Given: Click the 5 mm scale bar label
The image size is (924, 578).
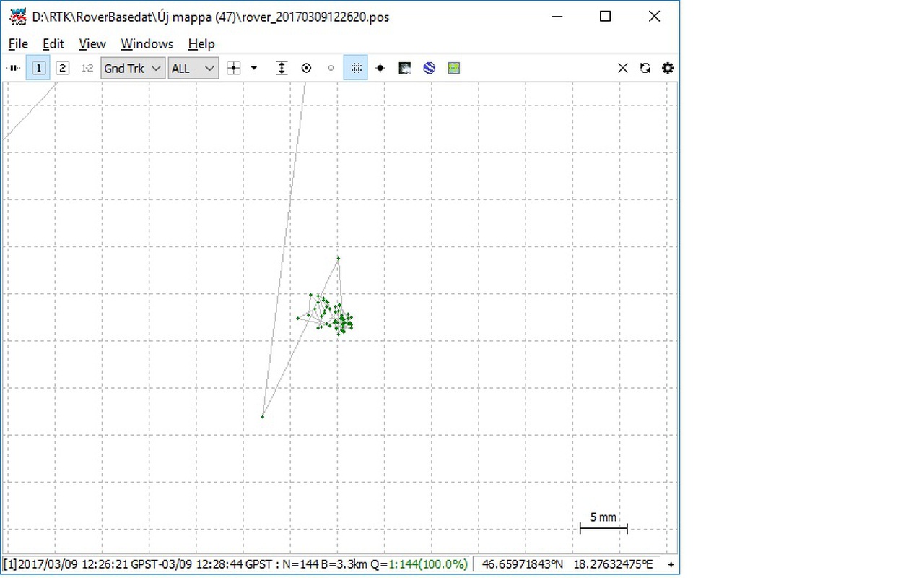Looking at the screenshot, I should [x=603, y=517].
